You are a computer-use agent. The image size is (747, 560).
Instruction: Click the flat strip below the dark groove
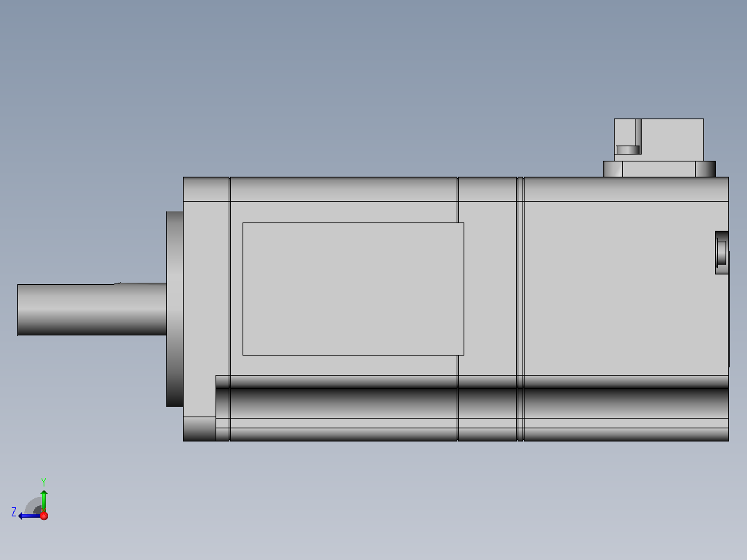click(x=472, y=423)
